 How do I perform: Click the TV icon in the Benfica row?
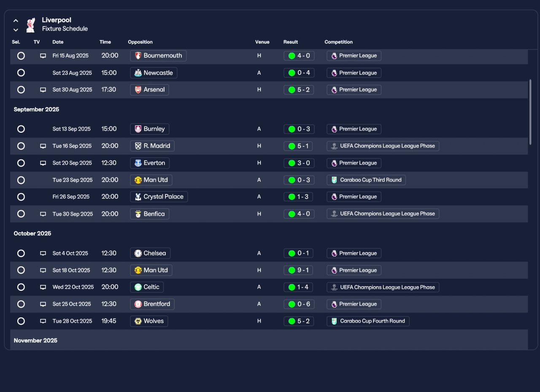(43, 214)
